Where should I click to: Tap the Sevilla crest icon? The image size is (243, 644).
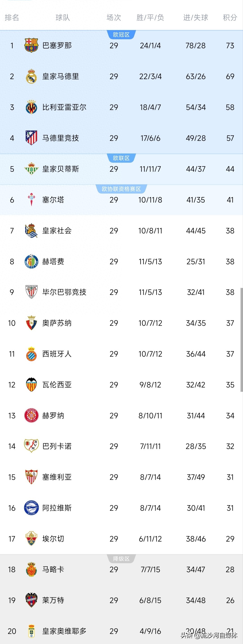[31, 477]
